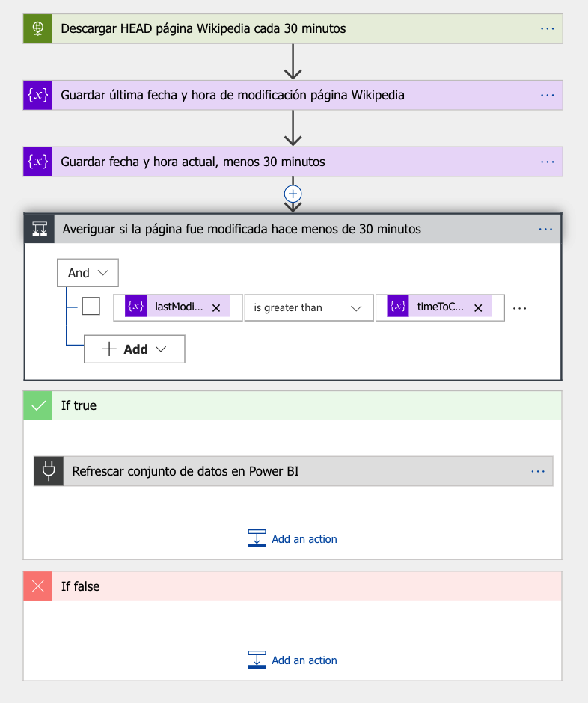This screenshot has width=588, height=703.
Task: Click 'Add an action' in the 'If false' branch
Action: click(304, 660)
